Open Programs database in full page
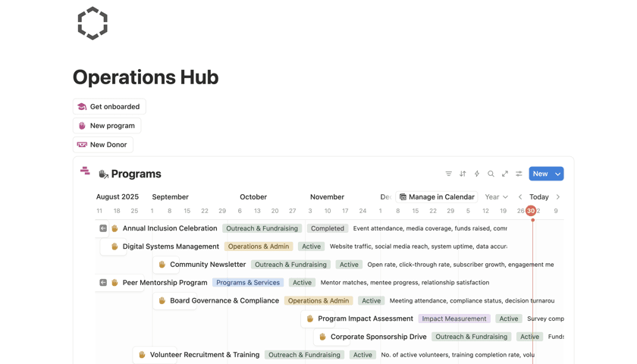Viewport: 637px width, 364px height. click(x=505, y=174)
